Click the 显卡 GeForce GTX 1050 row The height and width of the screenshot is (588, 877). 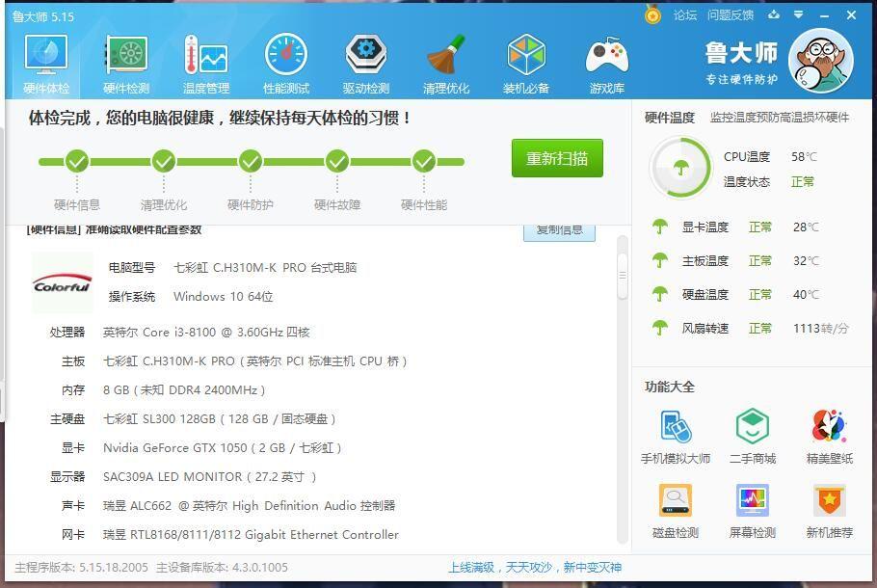pos(201,448)
